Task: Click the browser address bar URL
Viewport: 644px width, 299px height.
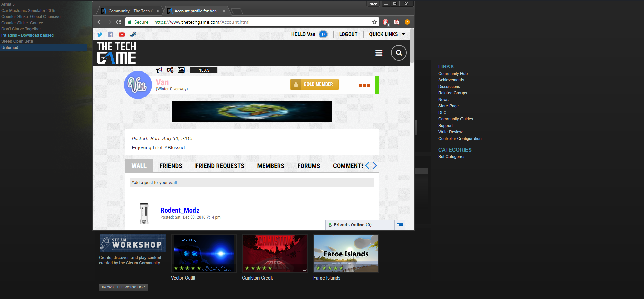Action: point(202,22)
